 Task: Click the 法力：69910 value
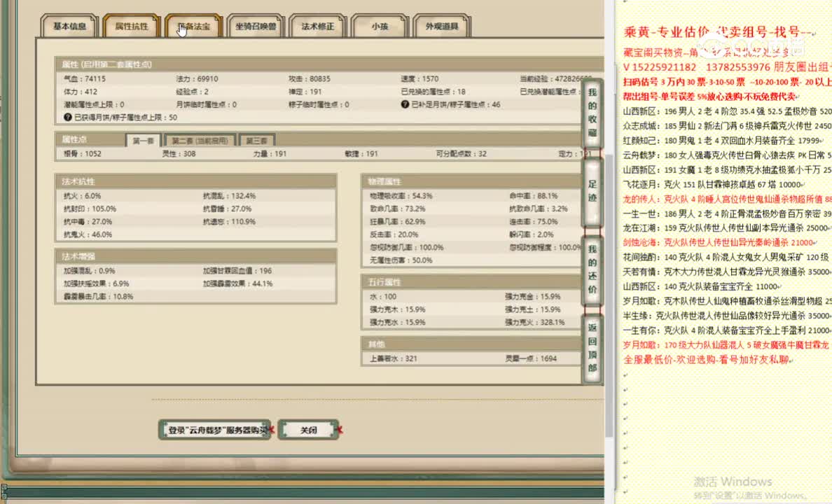pos(197,78)
